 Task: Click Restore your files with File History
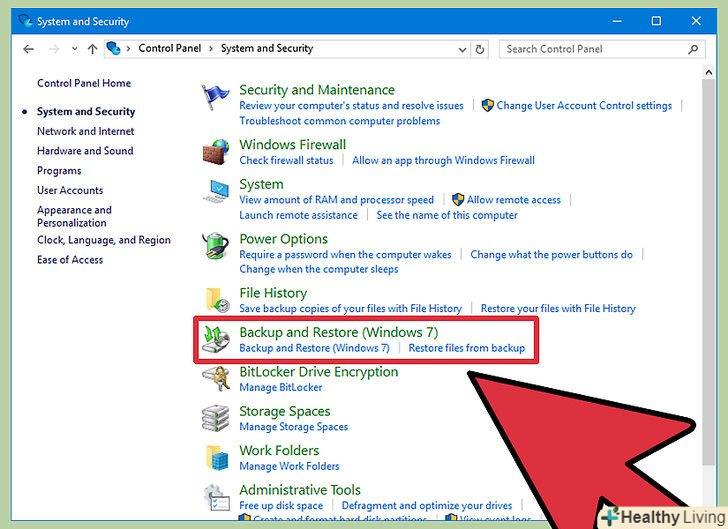558,308
